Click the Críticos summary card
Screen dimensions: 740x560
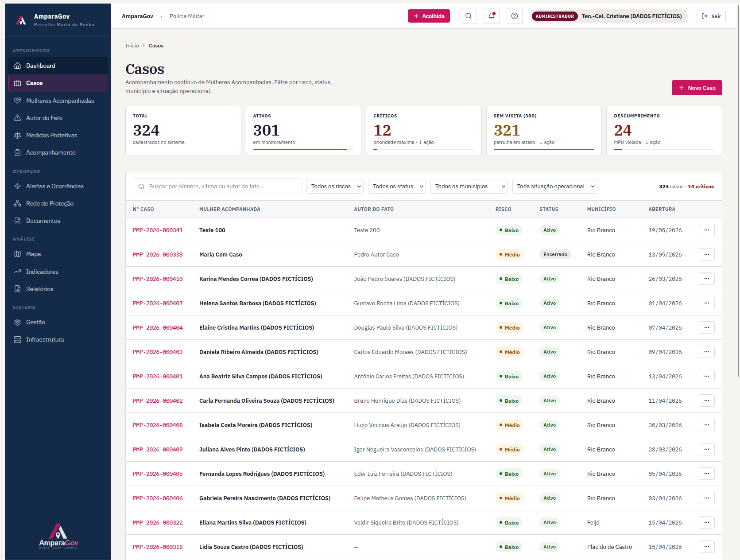pos(424,131)
